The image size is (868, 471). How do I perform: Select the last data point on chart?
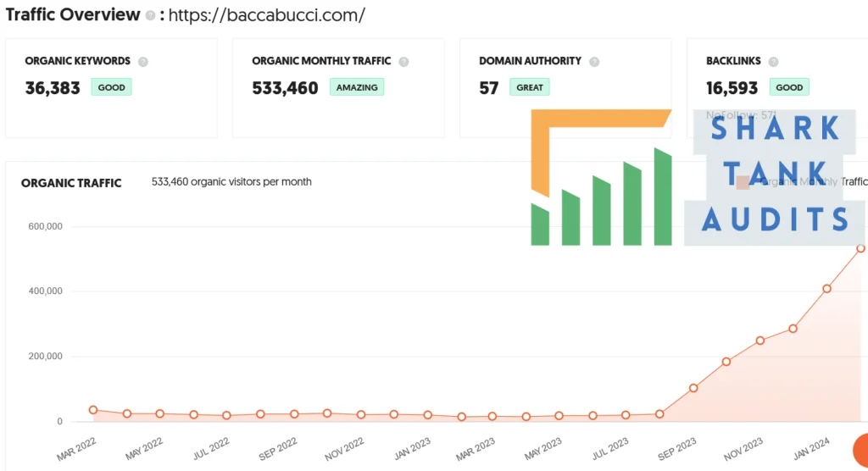[860, 248]
